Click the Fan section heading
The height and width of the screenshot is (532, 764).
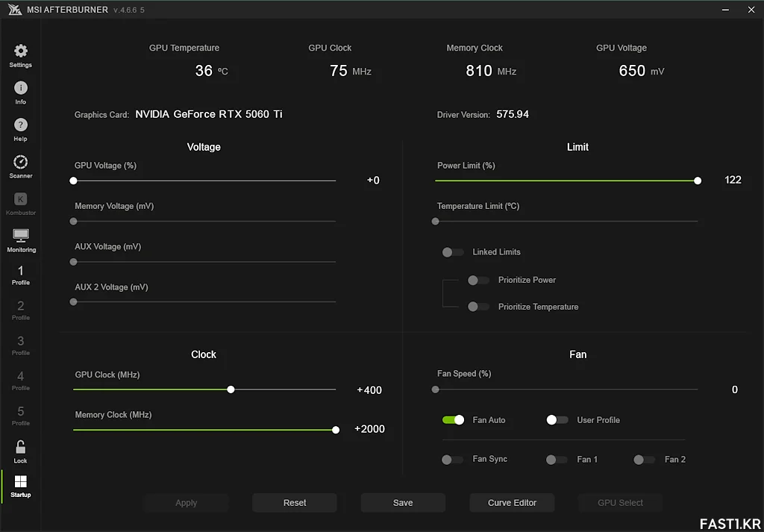pos(578,354)
